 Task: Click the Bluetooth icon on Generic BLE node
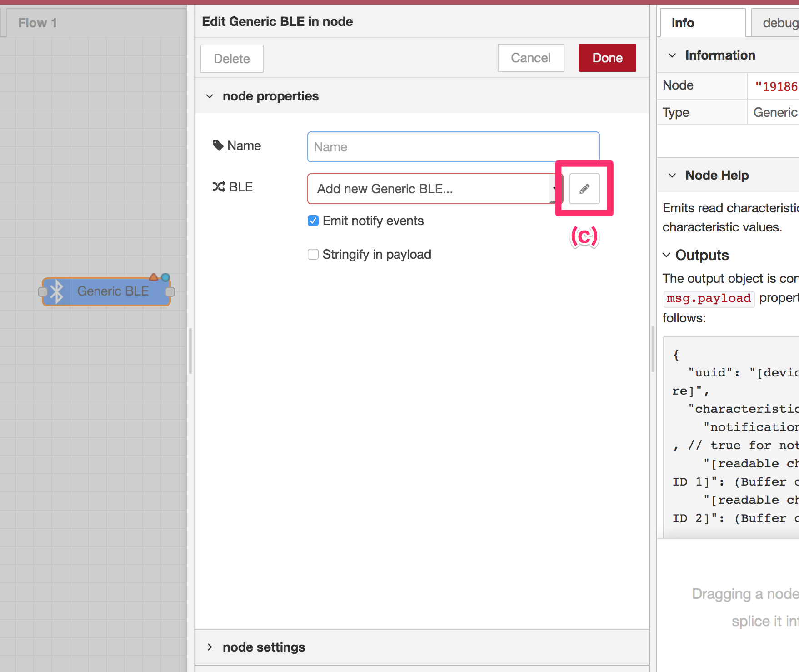[x=56, y=291]
